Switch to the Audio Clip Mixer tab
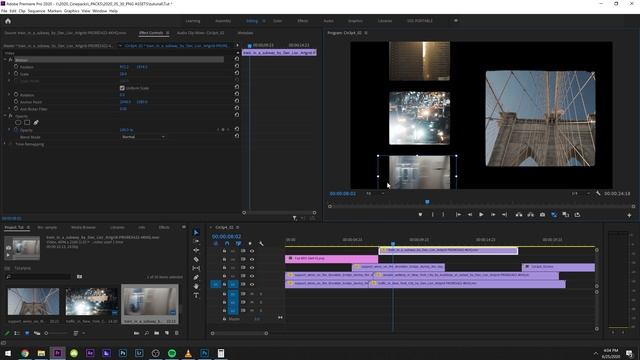This screenshot has height=360, width=640. pyautogui.click(x=200, y=33)
